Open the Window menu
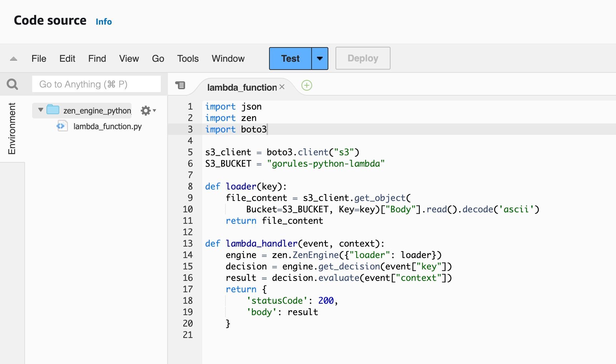Screen dimensions: 616x364 point(228,58)
